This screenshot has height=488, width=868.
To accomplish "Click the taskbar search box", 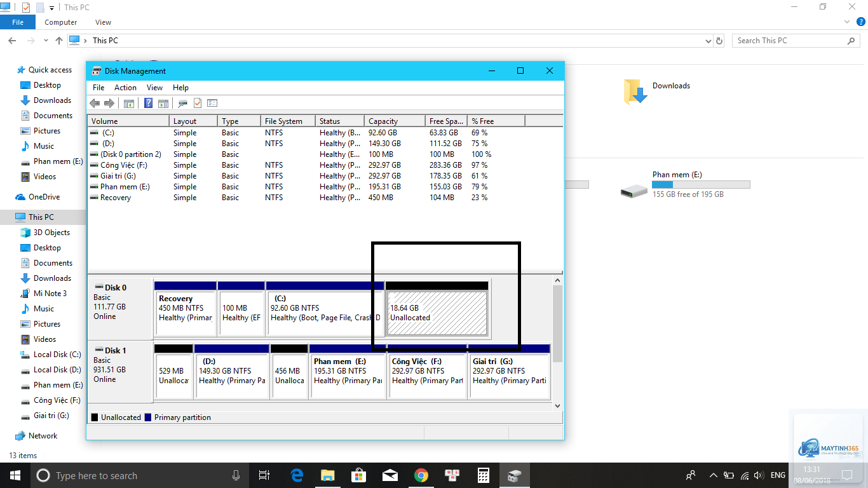I will [139, 475].
